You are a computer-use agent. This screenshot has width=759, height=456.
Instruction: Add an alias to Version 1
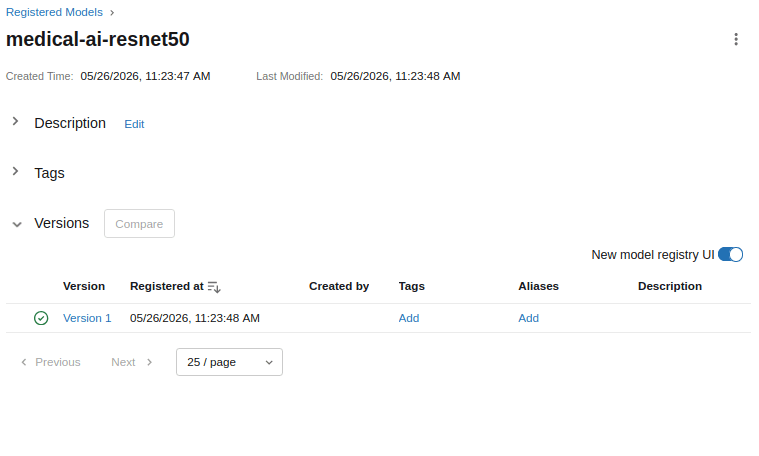coord(529,318)
